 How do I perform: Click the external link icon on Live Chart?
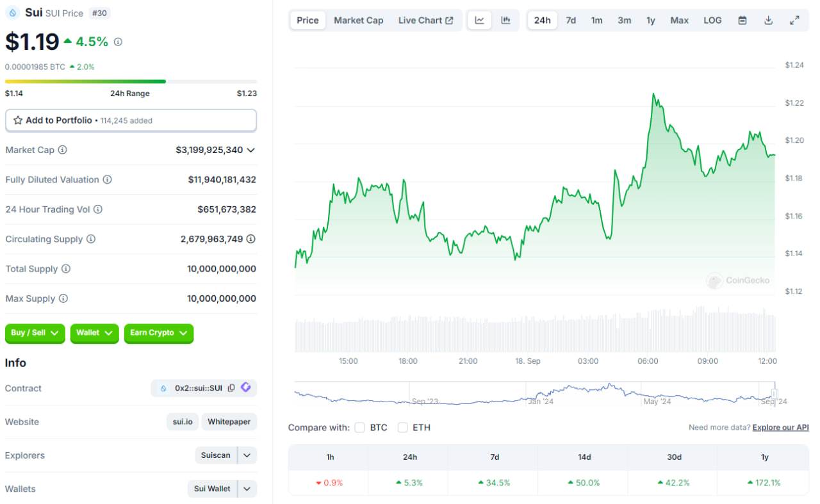click(450, 20)
